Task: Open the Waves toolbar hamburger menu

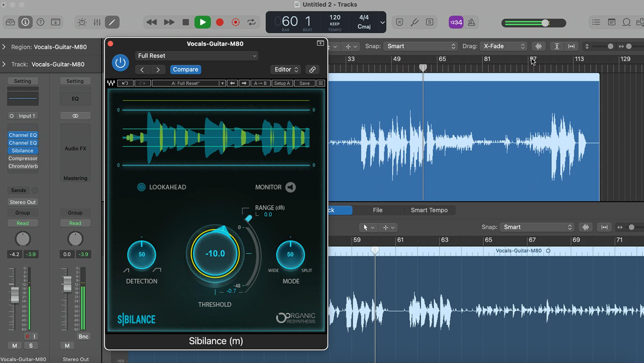Action: [x=320, y=83]
